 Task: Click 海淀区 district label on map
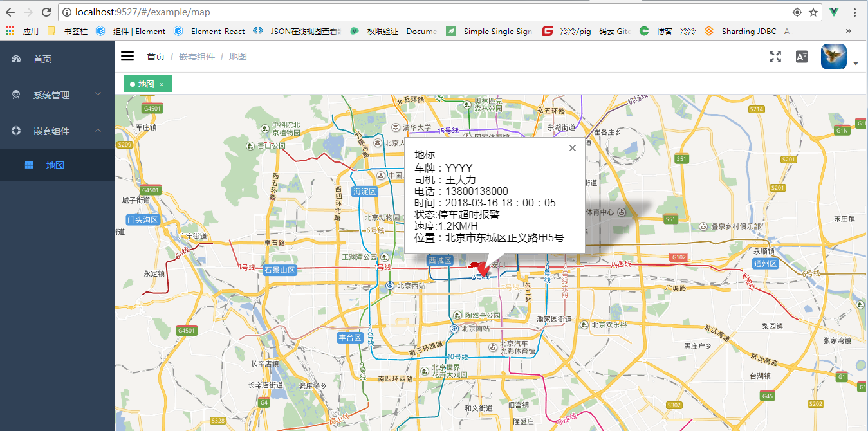click(x=364, y=192)
